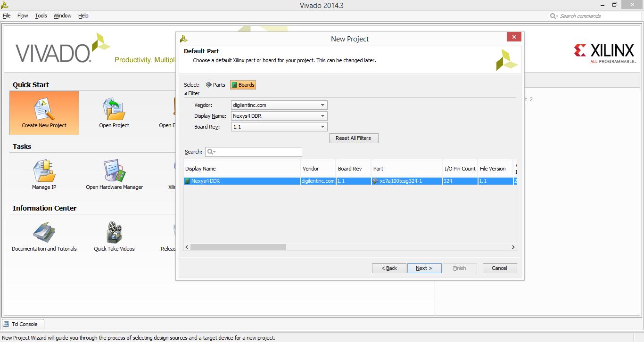This screenshot has height=342, width=644.
Task: Open the Tools menu
Action: point(41,16)
